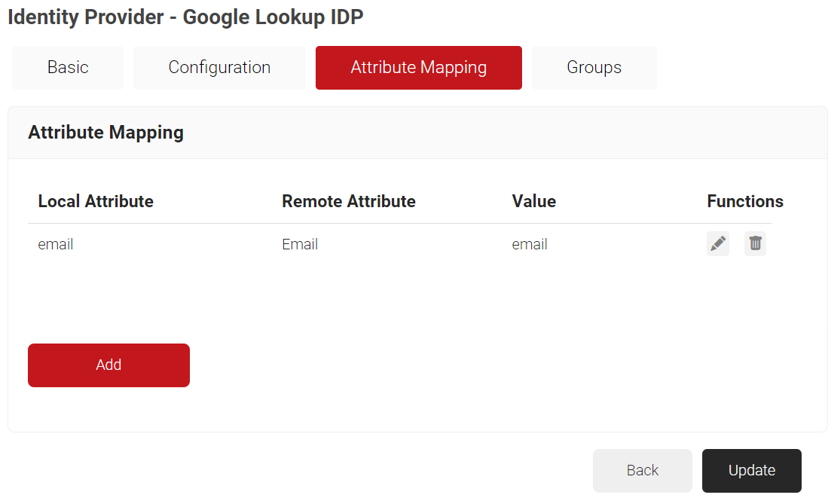
Task: Edit the email attribute mapping with pencil icon
Action: (x=718, y=244)
